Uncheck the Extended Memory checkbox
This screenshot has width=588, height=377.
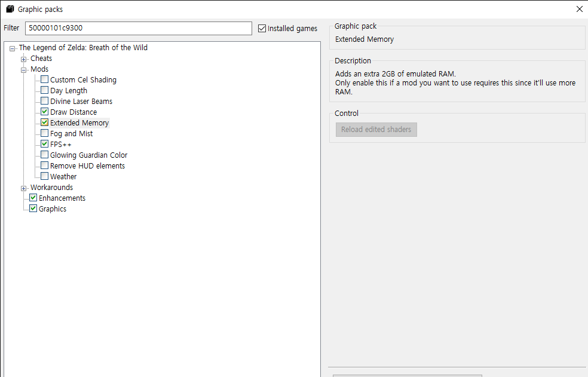[44, 122]
